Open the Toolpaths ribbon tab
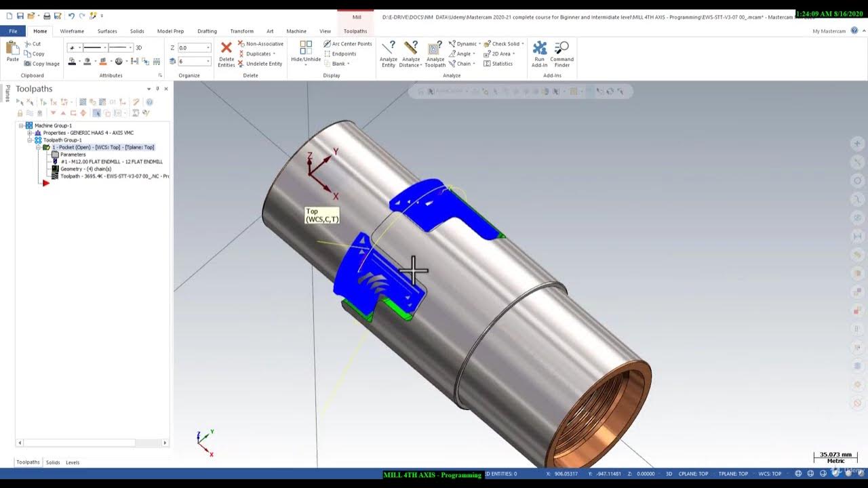This screenshot has height=488, width=868. click(355, 31)
